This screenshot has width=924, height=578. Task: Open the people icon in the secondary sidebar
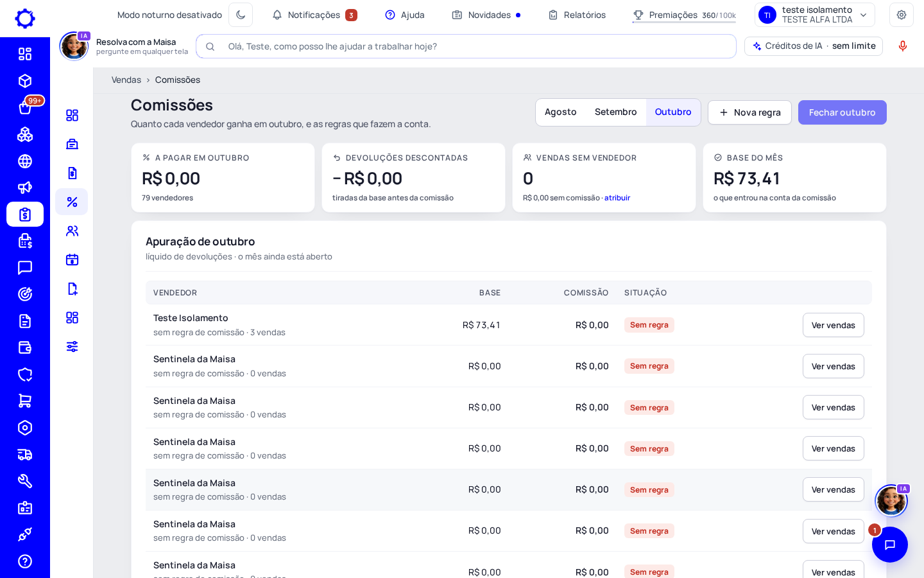[72, 231]
